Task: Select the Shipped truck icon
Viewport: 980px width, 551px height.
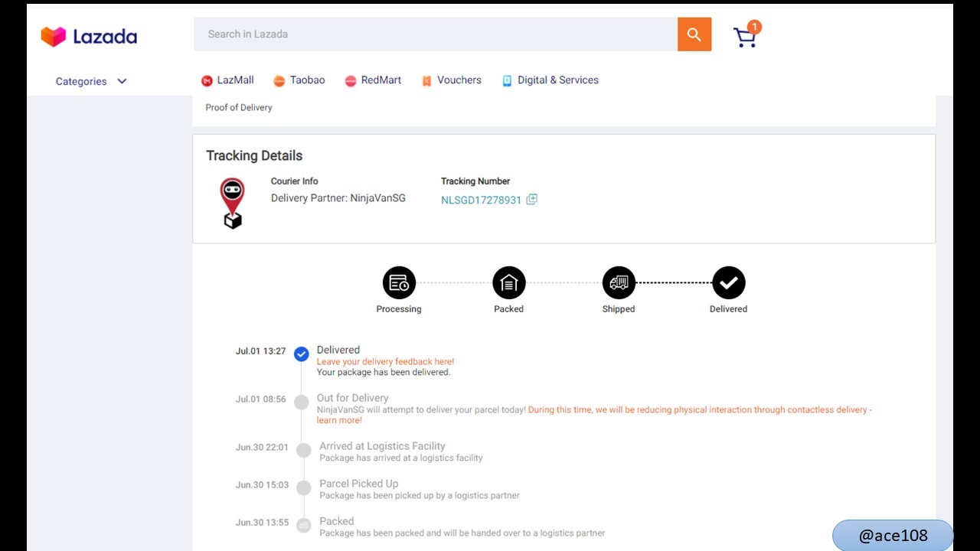Action: [x=619, y=283]
